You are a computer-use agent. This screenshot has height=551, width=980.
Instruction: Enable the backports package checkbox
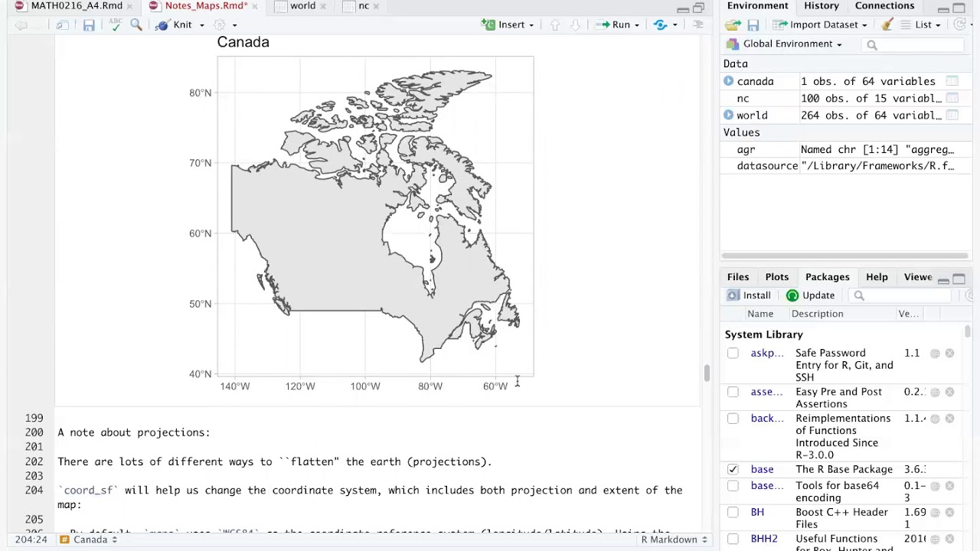(x=733, y=419)
